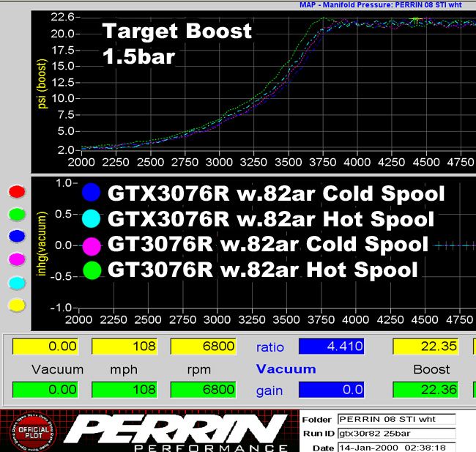Viewport: 476px width, 452px height.
Task: Click the magenta run selector circle in sidebar
Action: coord(17,259)
